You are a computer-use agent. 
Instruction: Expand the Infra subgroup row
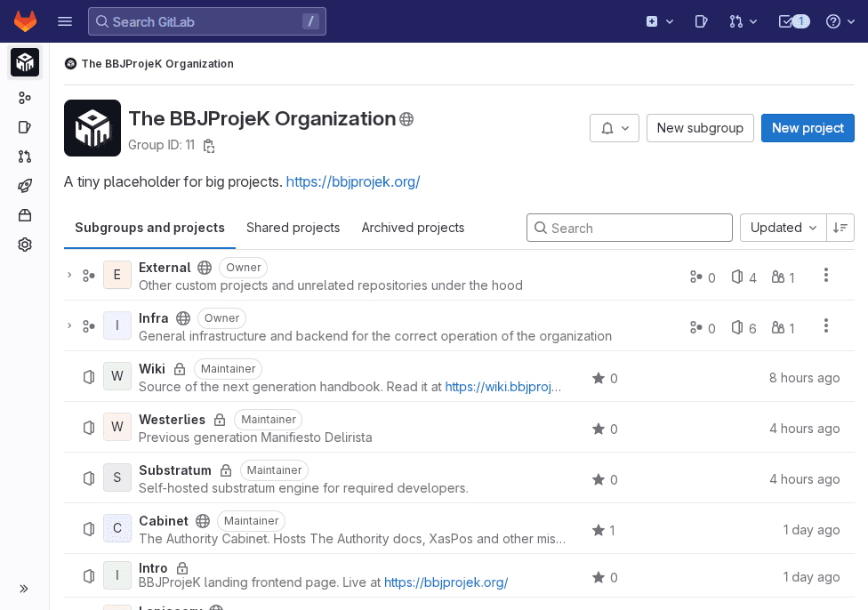click(x=69, y=325)
